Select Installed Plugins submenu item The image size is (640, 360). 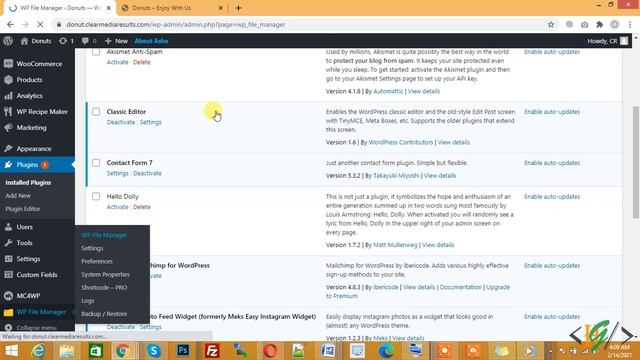(x=28, y=182)
